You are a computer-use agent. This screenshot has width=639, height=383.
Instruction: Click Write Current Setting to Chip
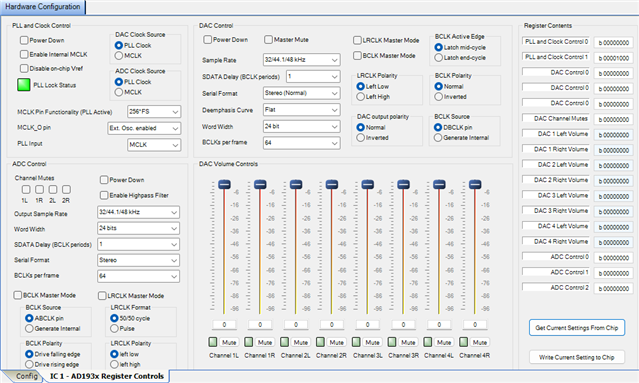click(x=577, y=357)
